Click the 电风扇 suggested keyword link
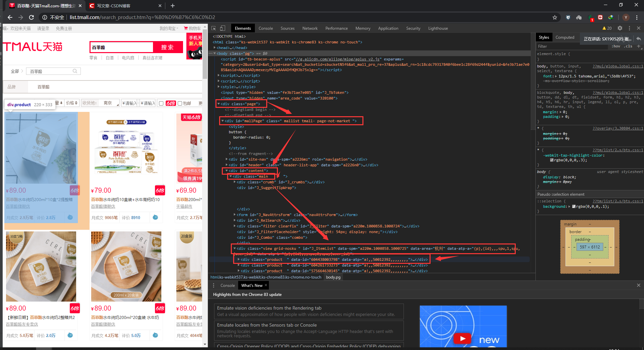This screenshot has height=350, width=644. [x=128, y=58]
